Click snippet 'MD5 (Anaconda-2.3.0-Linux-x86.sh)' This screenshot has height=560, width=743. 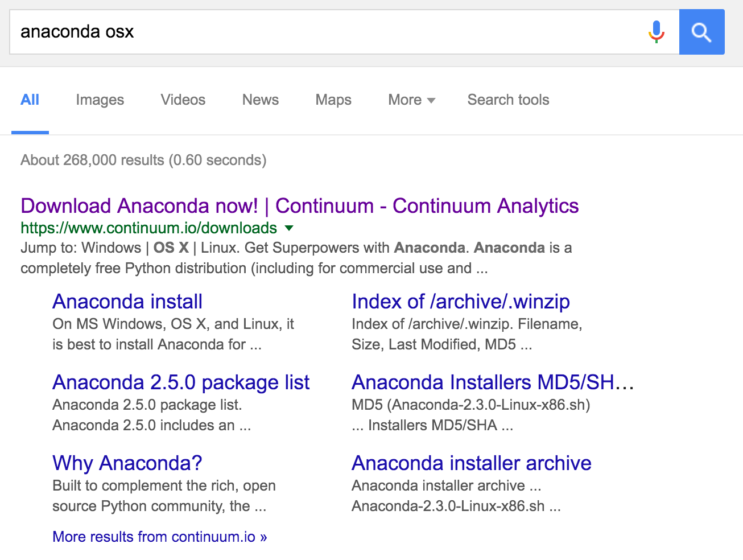point(471,405)
